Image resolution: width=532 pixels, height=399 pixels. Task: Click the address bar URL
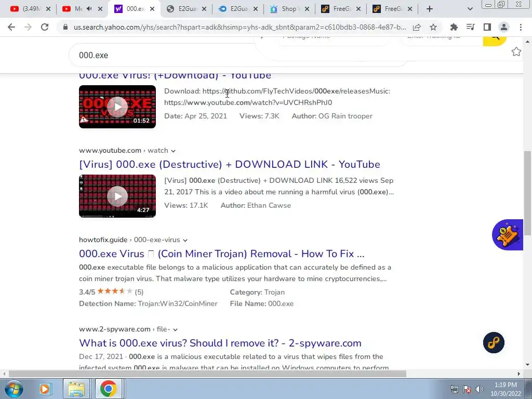[240, 27]
